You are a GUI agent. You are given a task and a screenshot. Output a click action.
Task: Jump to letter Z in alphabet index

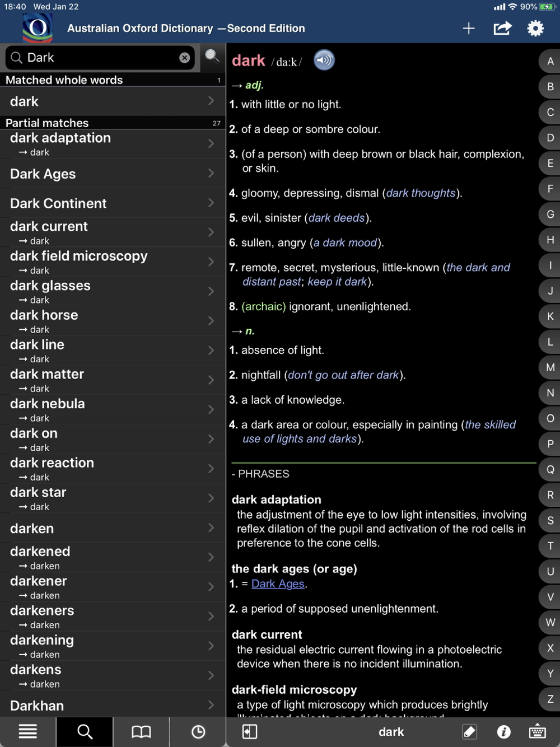pos(550,699)
